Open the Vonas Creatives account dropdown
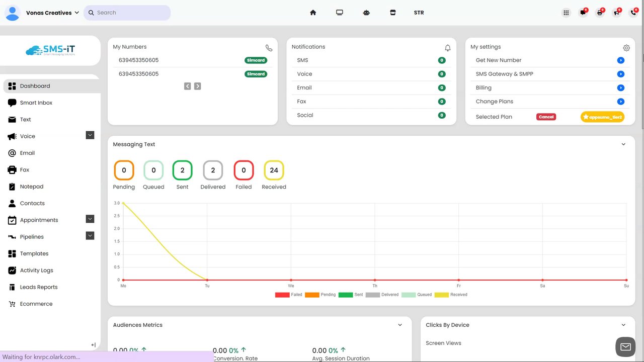This screenshot has width=644, height=362. click(x=52, y=13)
